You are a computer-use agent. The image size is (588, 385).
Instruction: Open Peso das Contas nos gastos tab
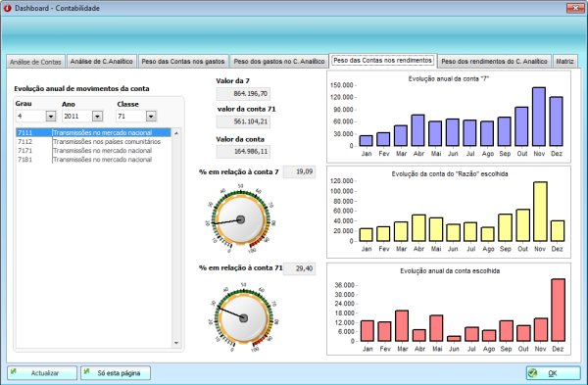point(183,62)
